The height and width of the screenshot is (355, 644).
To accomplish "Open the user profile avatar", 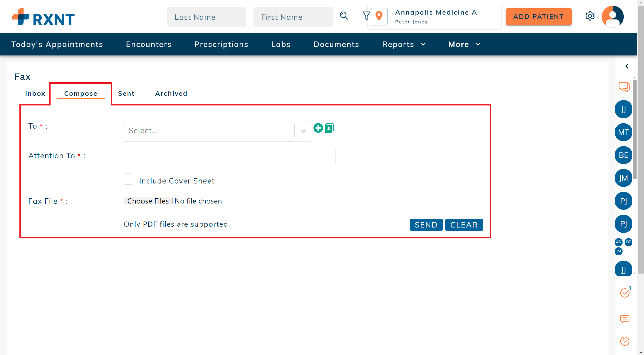I will [x=612, y=16].
